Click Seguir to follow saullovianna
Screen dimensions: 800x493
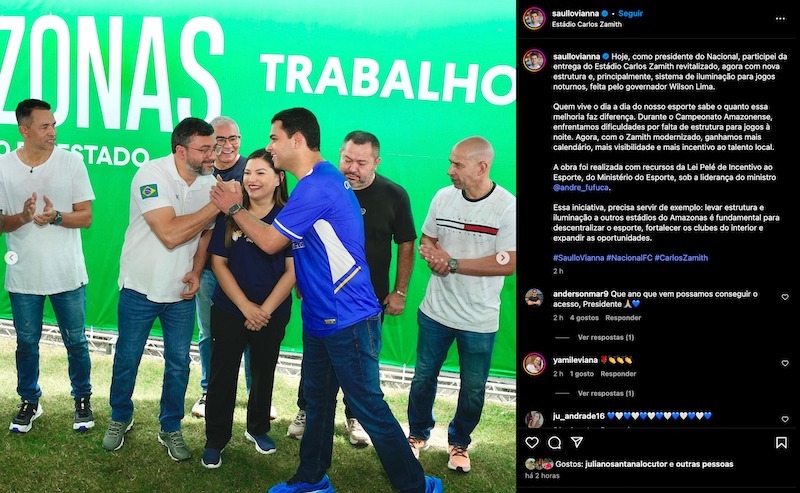pos(630,14)
